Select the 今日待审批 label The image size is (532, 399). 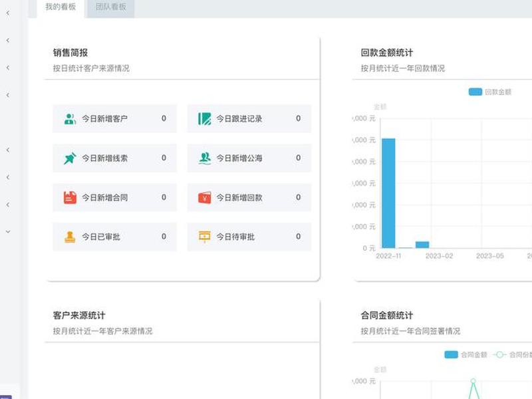tap(235, 237)
